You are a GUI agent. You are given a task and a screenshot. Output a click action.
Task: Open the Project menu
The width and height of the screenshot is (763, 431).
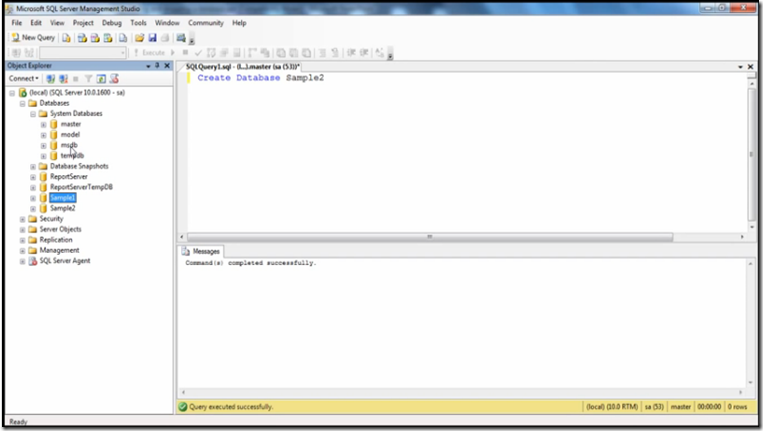[83, 23]
